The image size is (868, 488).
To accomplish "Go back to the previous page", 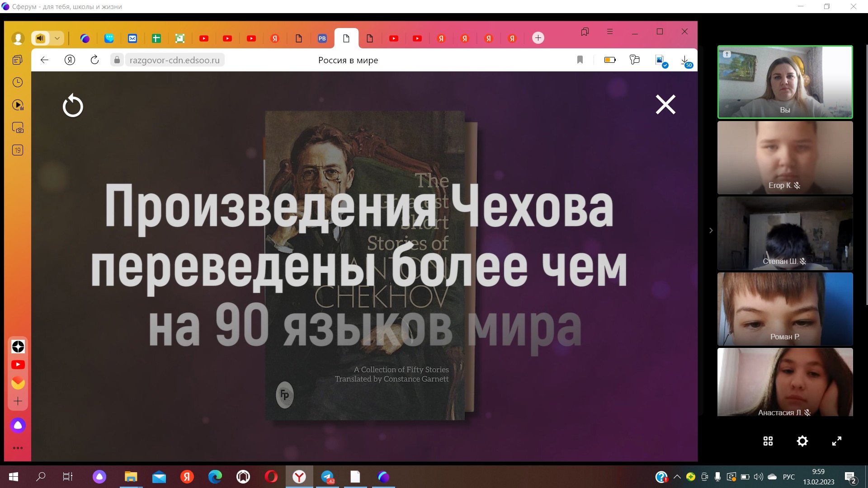I will pos(44,60).
